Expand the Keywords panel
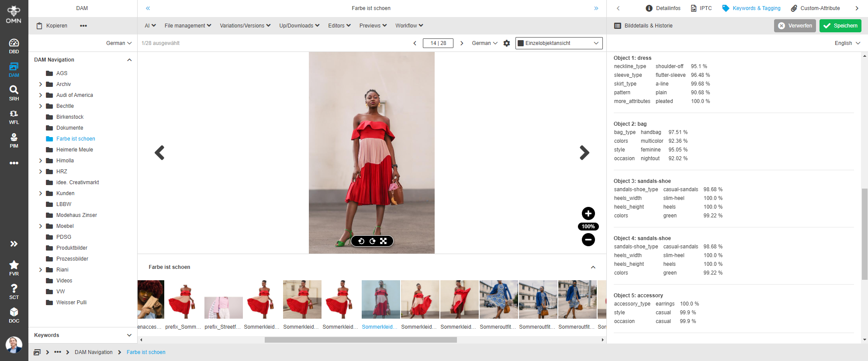The height and width of the screenshot is (361, 868). tap(129, 335)
